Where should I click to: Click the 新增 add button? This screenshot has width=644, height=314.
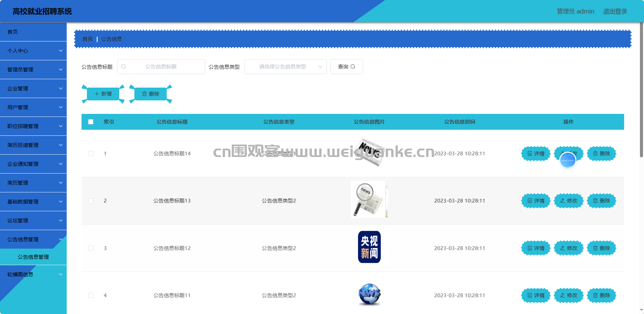103,94
